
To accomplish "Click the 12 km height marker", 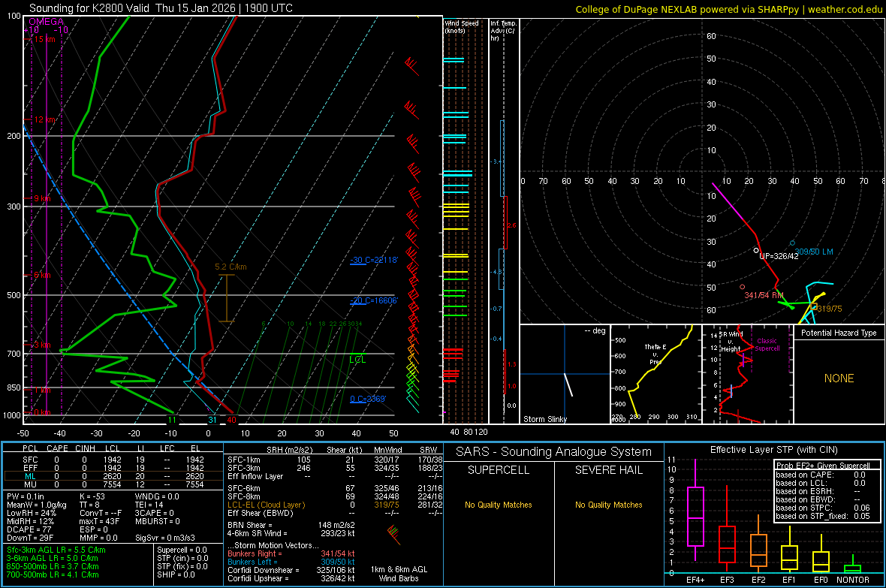I will (x=44, y=120).
